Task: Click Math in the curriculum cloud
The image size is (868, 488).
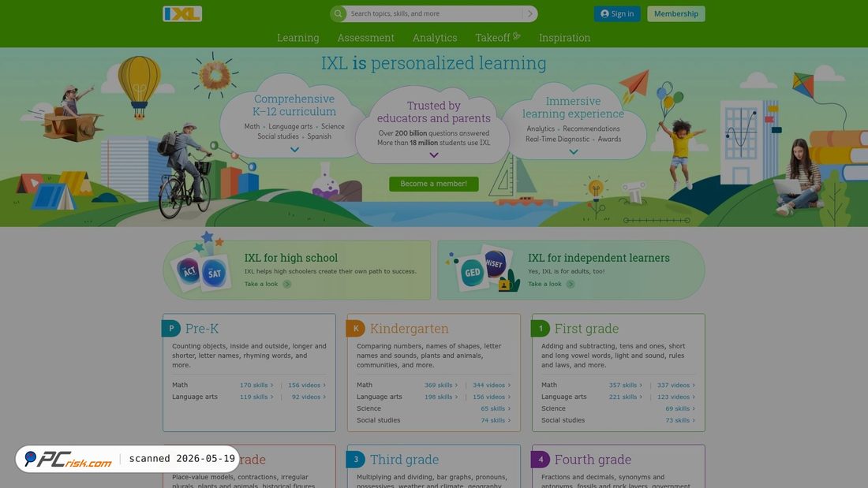Action: 252,127
